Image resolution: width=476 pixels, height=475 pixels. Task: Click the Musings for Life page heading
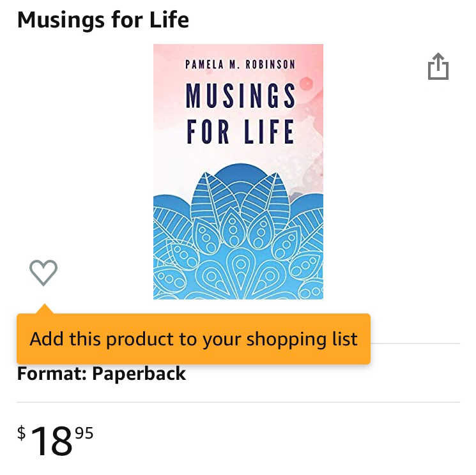click(104, 20)
